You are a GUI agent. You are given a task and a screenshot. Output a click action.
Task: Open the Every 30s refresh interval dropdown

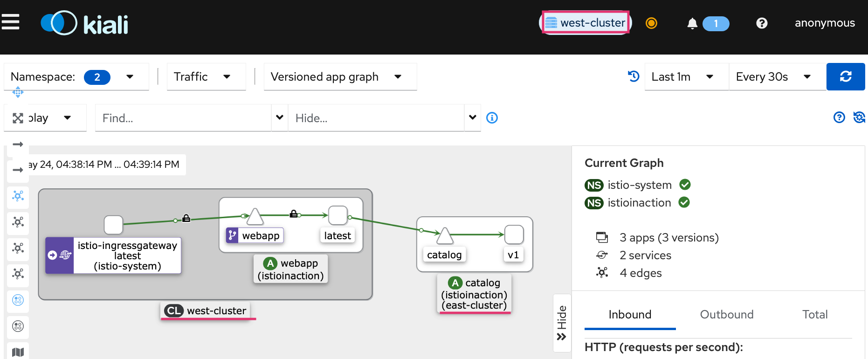click(777, 76)
